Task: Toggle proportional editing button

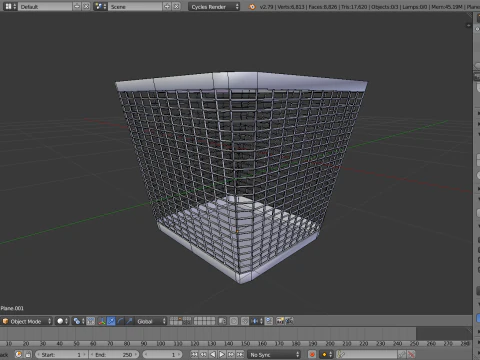Action: [x=234, y=321]
